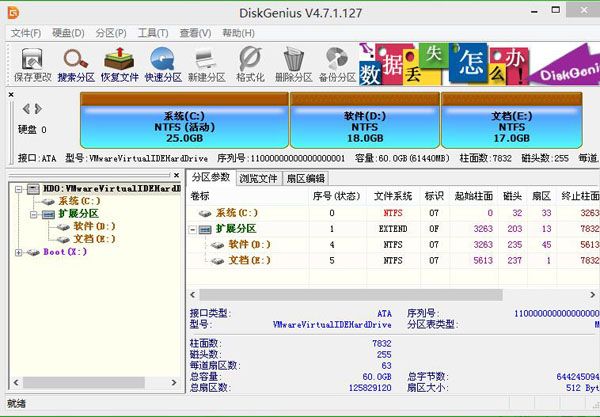
Task: Click the 标识 column header
Action: [435, 196]
